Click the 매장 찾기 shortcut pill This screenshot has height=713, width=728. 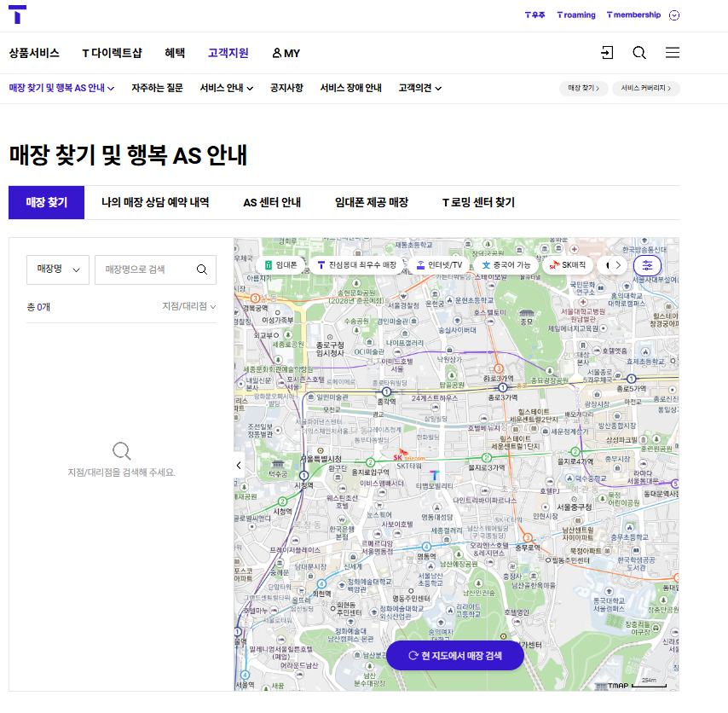(x=584, y=88)
